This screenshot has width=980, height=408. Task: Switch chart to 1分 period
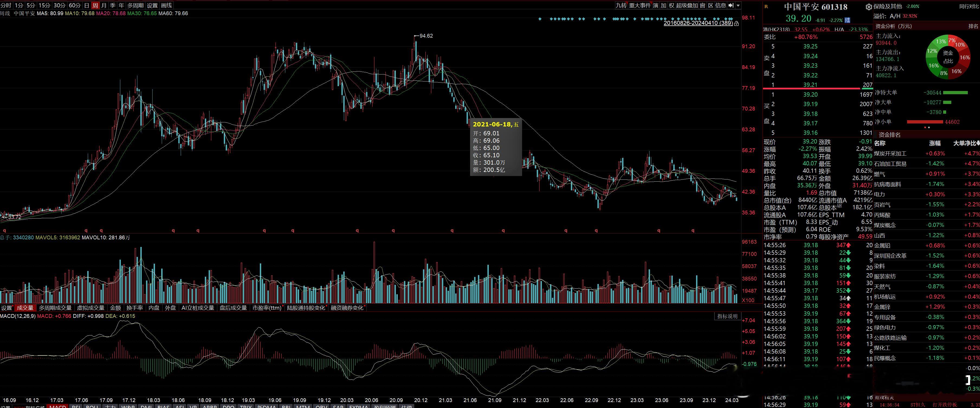pos(19,5)
